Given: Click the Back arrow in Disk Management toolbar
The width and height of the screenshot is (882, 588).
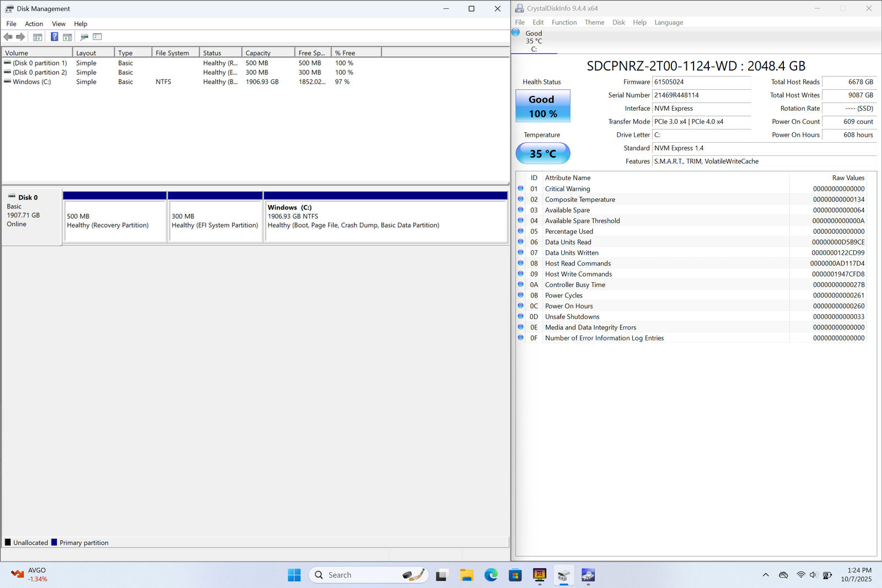Looking at the screenshot, I should tap(8, 37).
